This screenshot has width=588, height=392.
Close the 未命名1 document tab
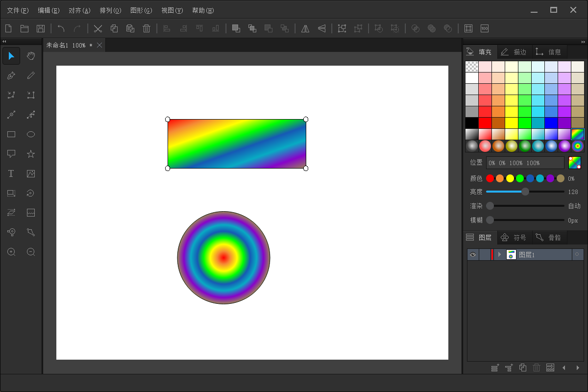(99, 45)
